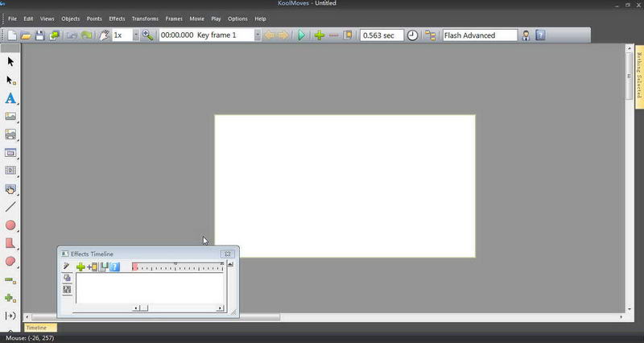Image resolution: width=644 pixels, height=343 pixels.
Task: Select the red circle Ellipse tool
Action: pyautogui.click(x=10, y=225)
